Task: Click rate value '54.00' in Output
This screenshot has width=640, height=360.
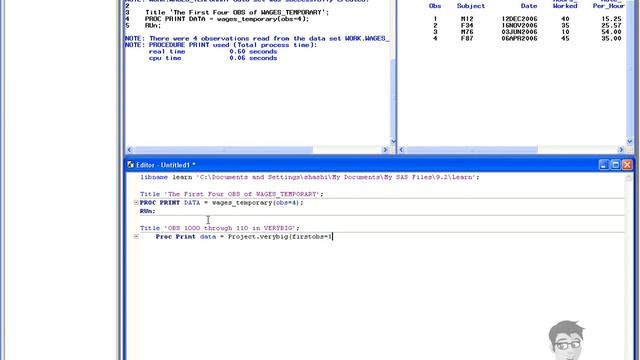Action: [611, 32]
